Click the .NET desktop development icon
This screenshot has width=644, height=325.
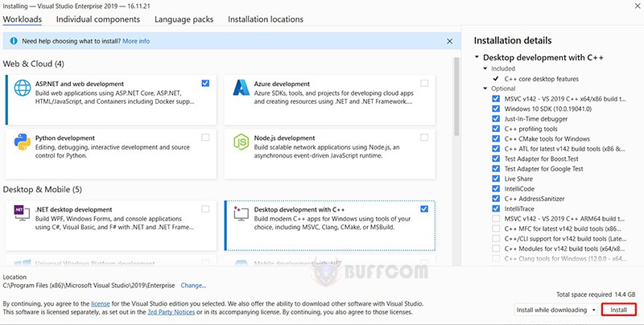point(23,213)
